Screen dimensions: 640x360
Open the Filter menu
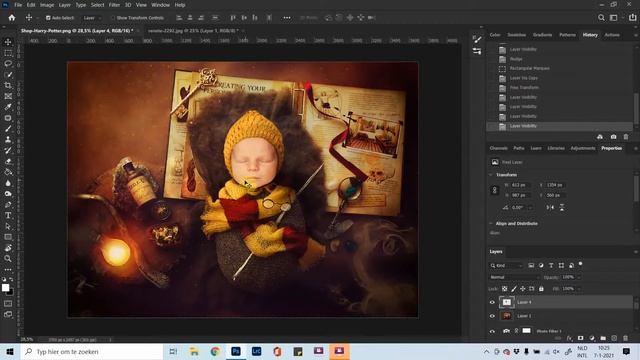[x=114, y=5]
